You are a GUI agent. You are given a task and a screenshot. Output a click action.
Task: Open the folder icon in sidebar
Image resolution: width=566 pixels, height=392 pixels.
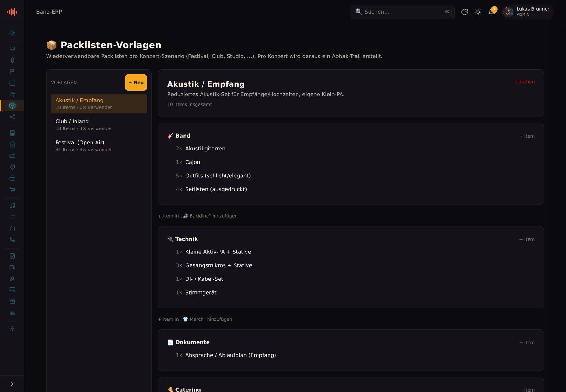(12, 156)
